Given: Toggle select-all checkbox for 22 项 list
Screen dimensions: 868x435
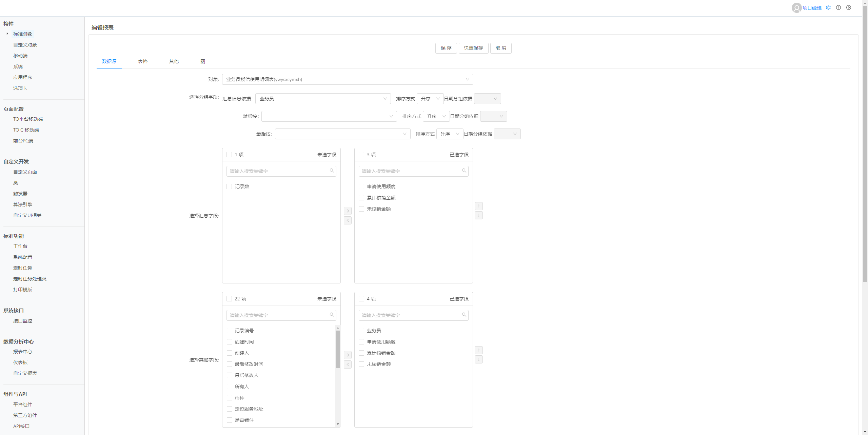Looking at the screenshot, I should [x=229, y=299].
